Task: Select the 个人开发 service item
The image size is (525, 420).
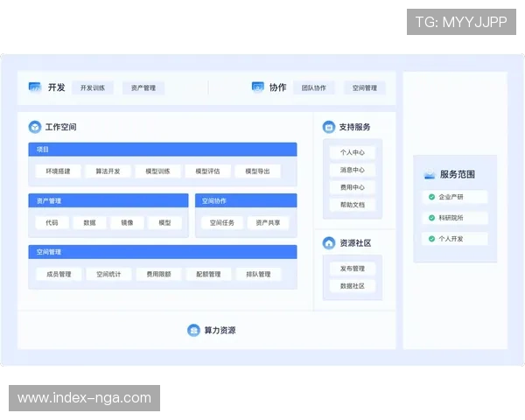Action: (455, 239)
